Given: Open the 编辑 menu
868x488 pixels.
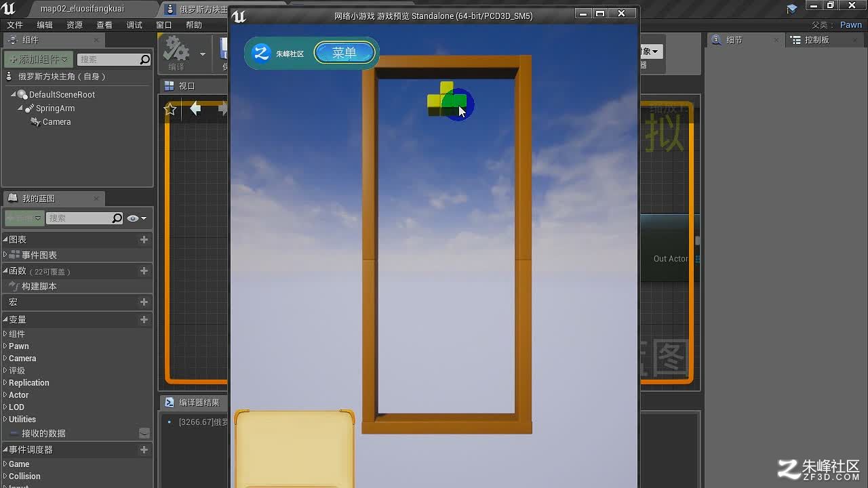Looking at the screenshot, I should point(45,25).
